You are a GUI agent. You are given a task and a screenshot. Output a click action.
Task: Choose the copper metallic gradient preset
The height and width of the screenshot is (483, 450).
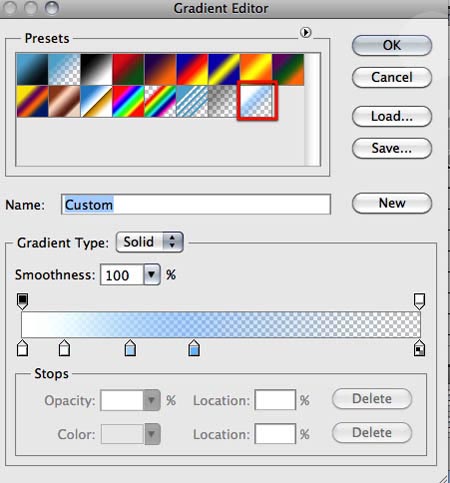point(64,101)
